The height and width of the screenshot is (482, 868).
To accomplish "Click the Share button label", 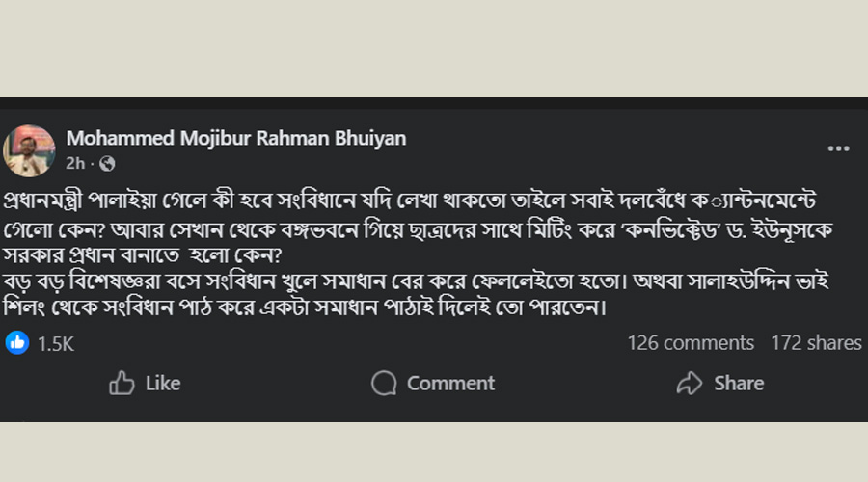I will (739, 384).
